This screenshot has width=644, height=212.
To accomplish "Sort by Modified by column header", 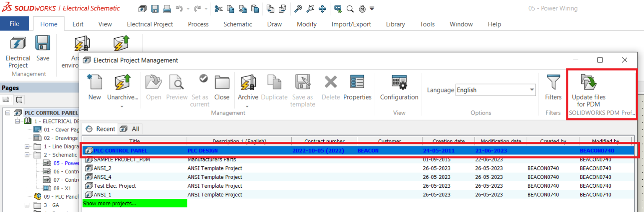I will point(606,141).
